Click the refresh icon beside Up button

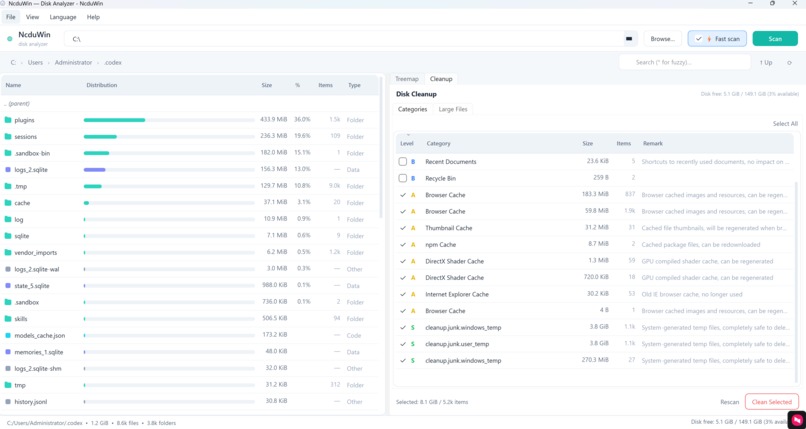tap(790, 63)
